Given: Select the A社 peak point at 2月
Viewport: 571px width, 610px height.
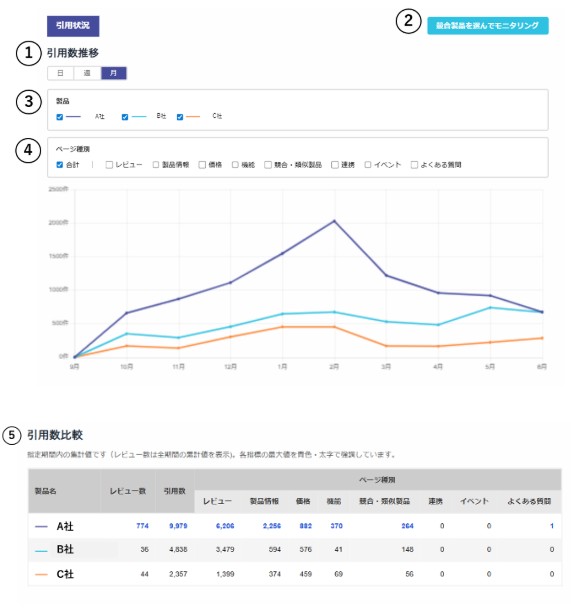Looking at the screenshot, I should pyautogui.click(x=334, y=221).
